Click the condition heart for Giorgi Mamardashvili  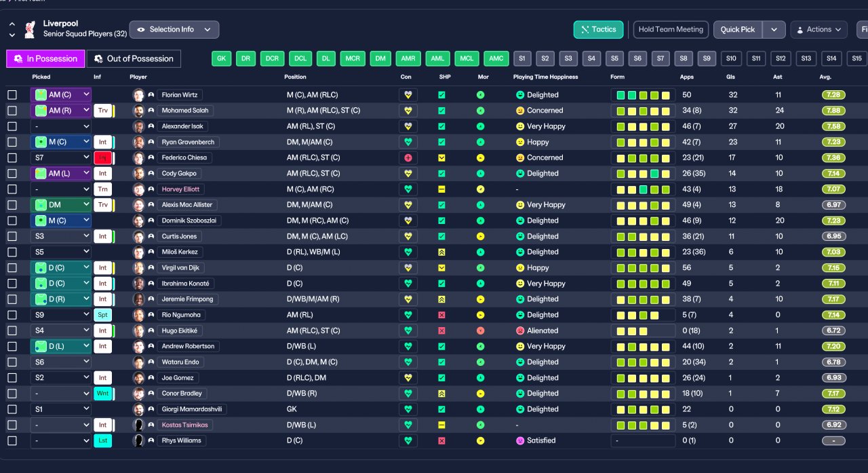(x=408, y=409)
